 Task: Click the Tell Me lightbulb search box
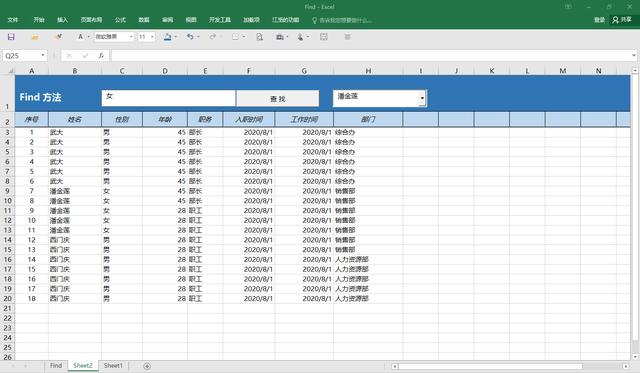tap(342, 20)
